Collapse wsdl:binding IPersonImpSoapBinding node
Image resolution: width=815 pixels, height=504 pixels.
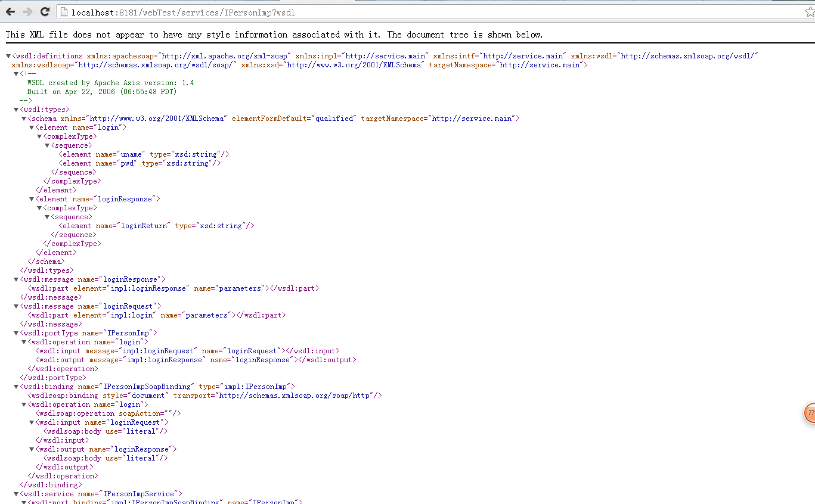tap(16, 387)
